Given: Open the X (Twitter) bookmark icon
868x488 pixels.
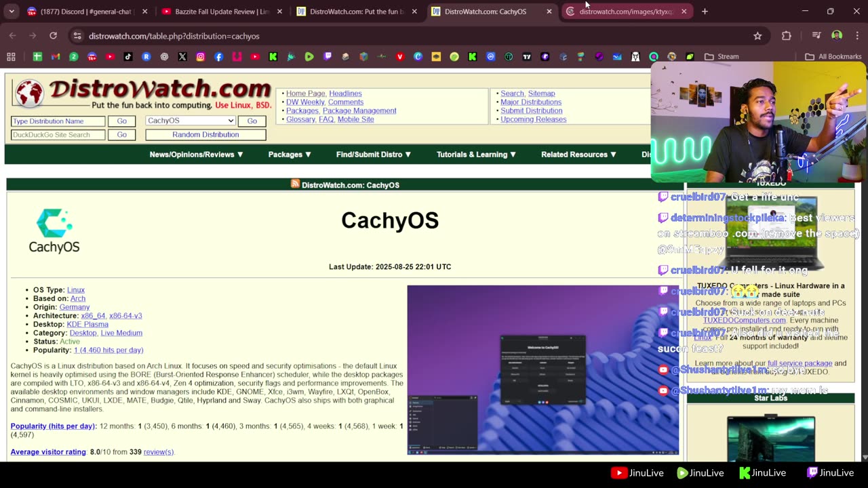Looking at the screenshot, I should (x=182, y=57).
